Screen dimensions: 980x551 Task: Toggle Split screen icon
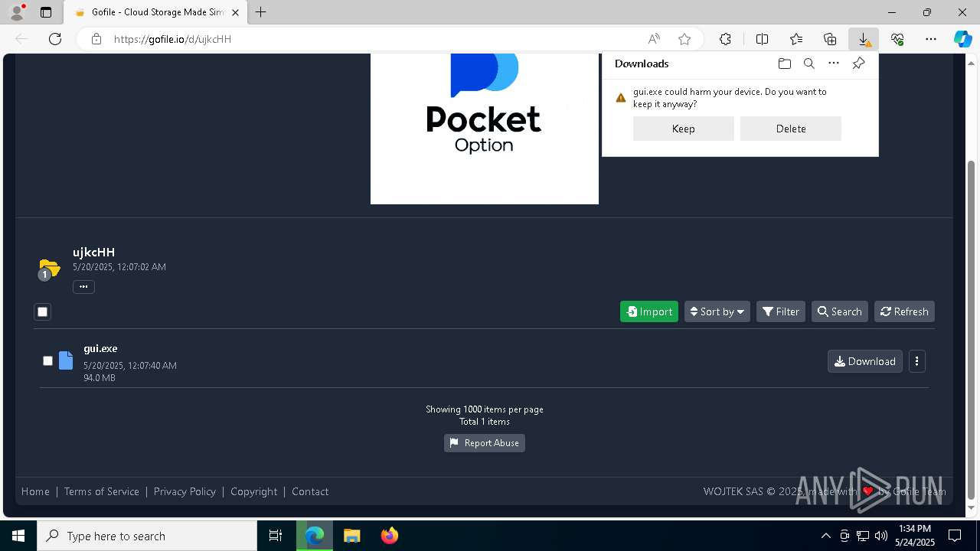point(762,39)
